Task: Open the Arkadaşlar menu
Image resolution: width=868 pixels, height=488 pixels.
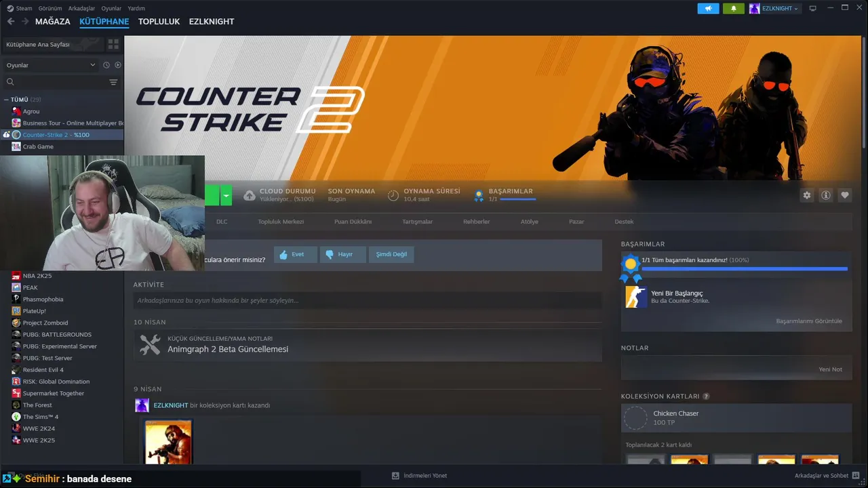Action: [x=81, y=8]
